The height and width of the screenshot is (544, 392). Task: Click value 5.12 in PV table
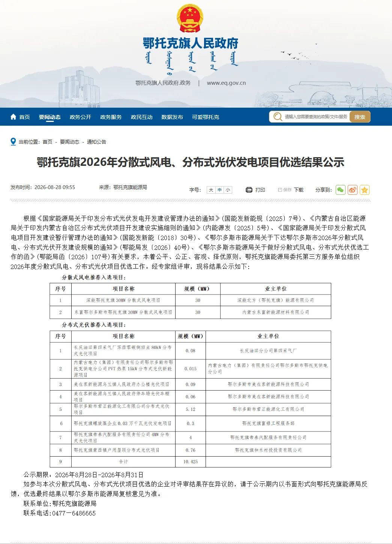coord(191,409)
